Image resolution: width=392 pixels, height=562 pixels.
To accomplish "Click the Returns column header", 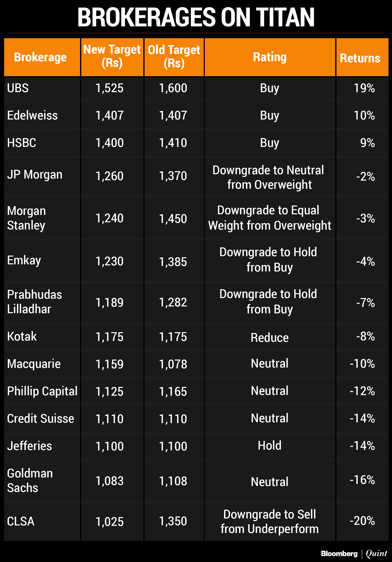I will [x=360, y=58].
